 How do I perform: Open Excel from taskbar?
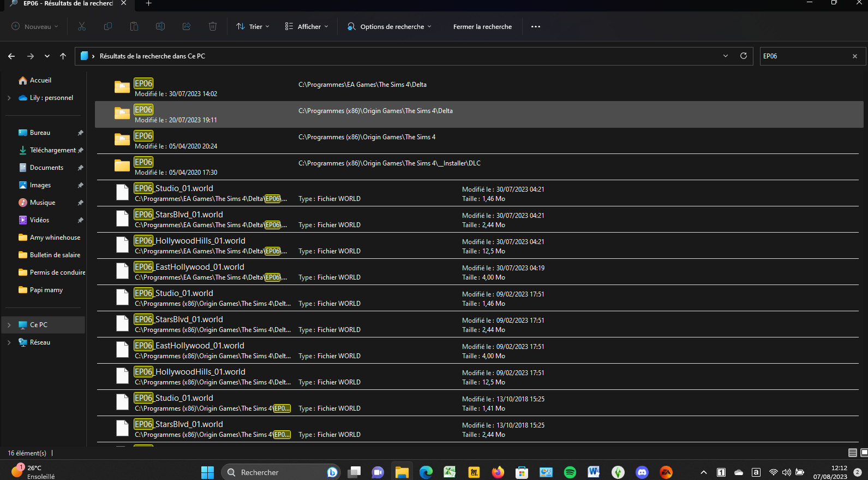[450, 472]
